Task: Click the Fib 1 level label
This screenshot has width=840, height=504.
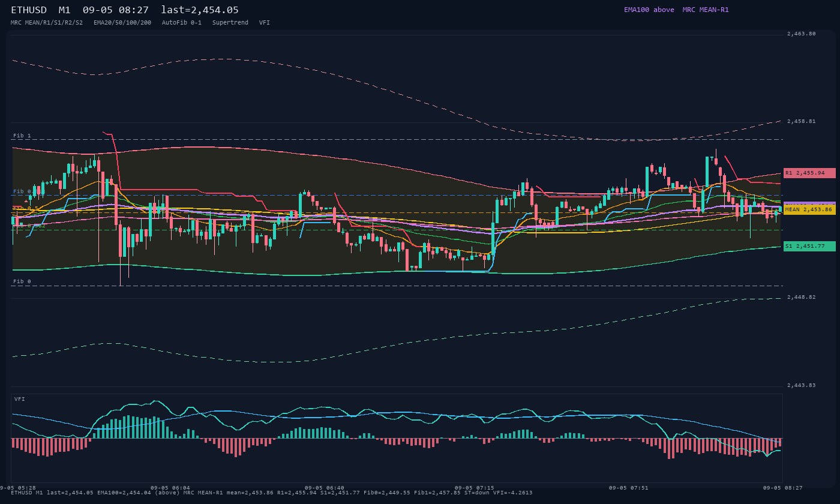Action: click(22, 136)
